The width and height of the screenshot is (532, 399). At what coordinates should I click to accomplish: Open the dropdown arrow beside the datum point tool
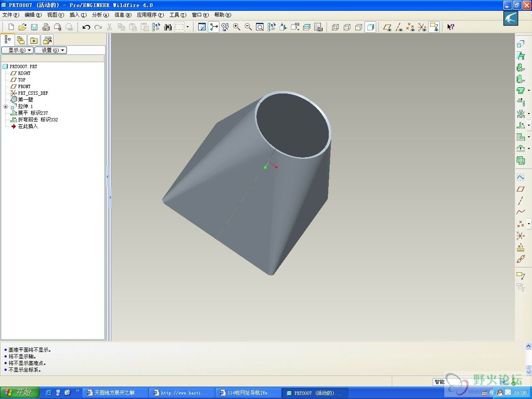pos(529,224)
